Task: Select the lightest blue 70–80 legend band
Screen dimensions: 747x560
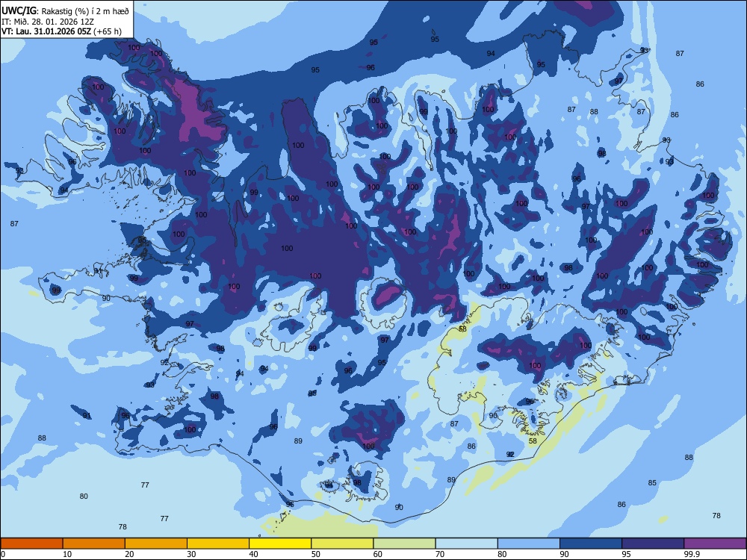Action: pos(466,544)
